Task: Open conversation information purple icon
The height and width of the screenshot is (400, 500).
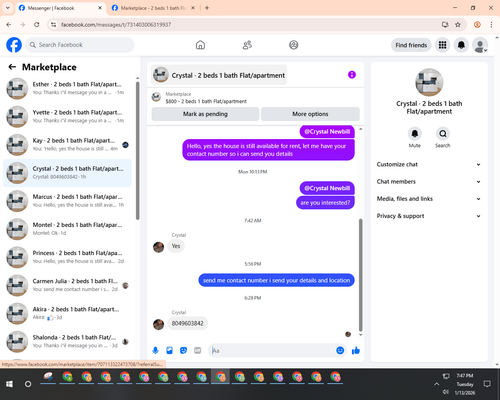Action: 352,75
